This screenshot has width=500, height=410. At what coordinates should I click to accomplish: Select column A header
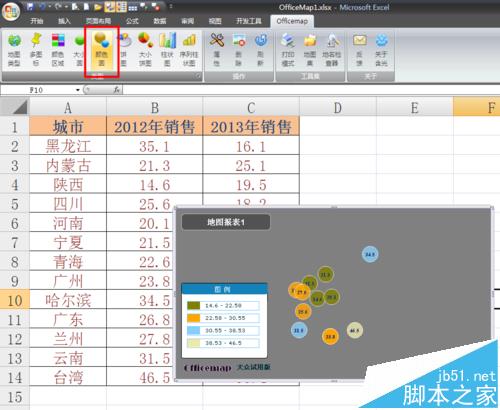[68, 107]
